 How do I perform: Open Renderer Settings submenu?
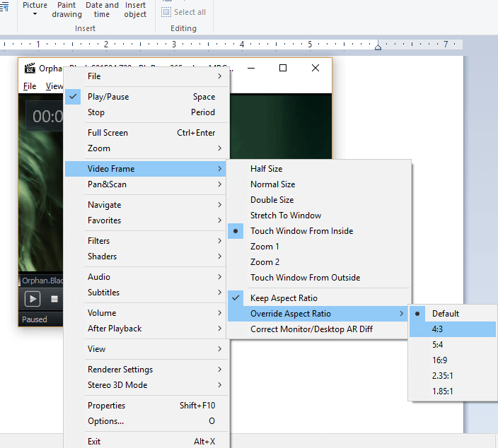(146, 370)
